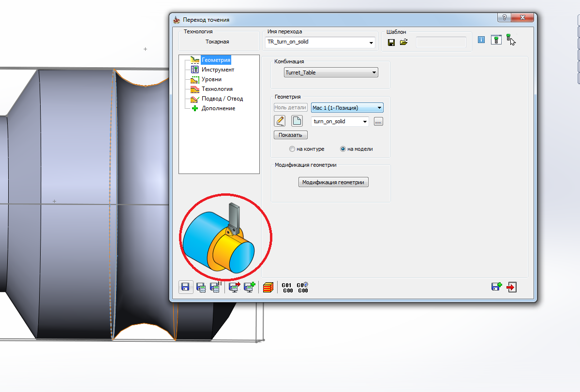Click the monitor icon with green plus

[x=250, y=287]
